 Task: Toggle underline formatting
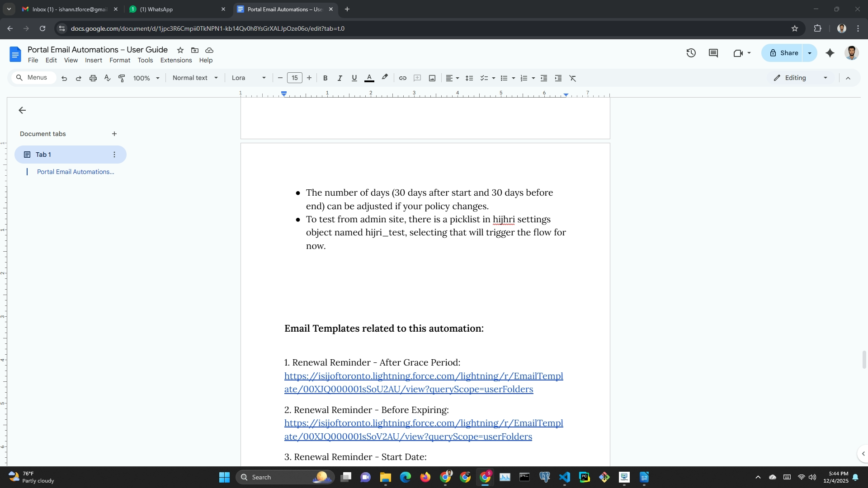[354, 78]
